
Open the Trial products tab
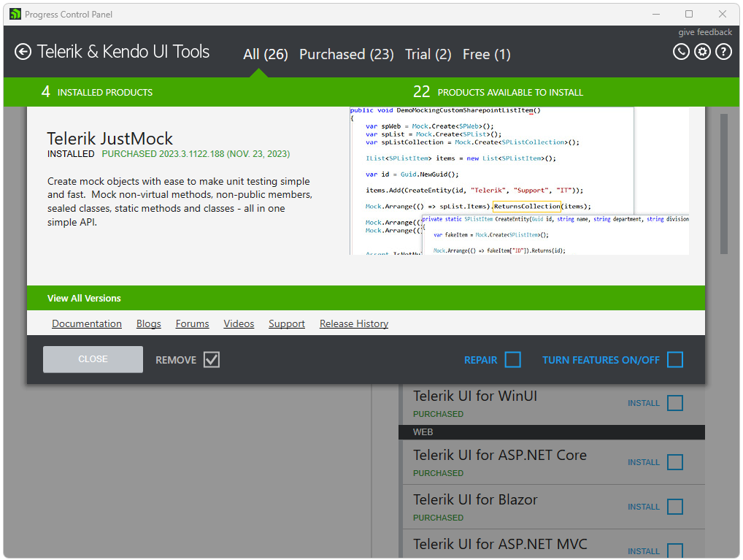point(428,54)
